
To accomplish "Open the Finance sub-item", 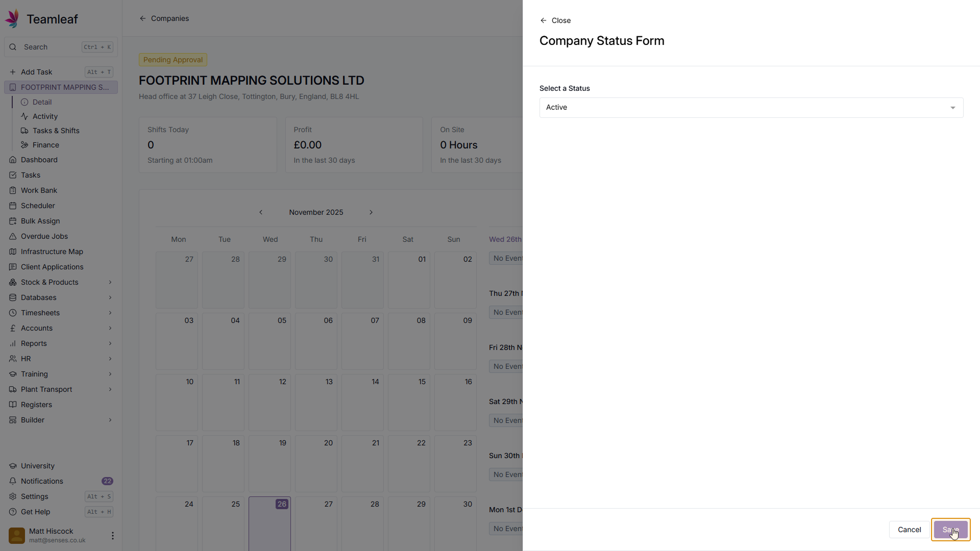I will [45, 145].
